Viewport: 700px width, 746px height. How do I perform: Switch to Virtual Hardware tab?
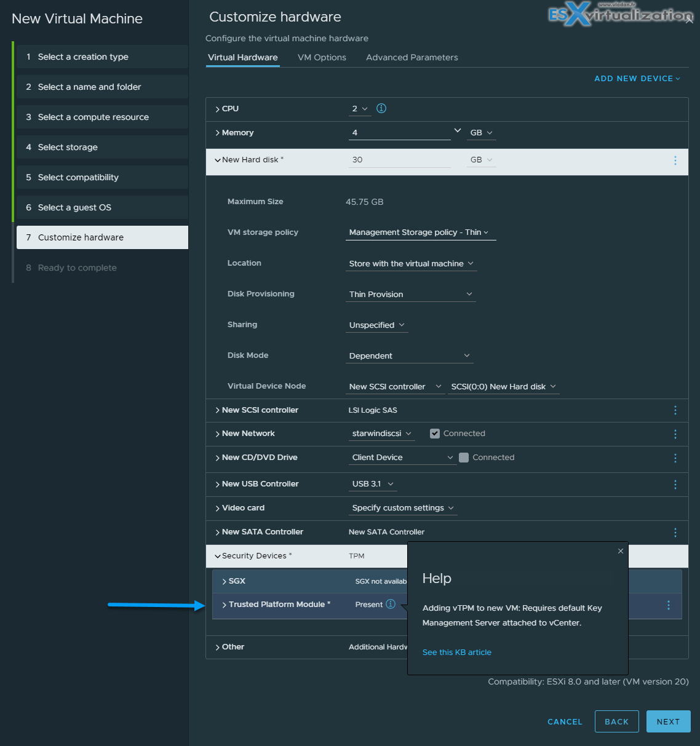click(243, 57)
